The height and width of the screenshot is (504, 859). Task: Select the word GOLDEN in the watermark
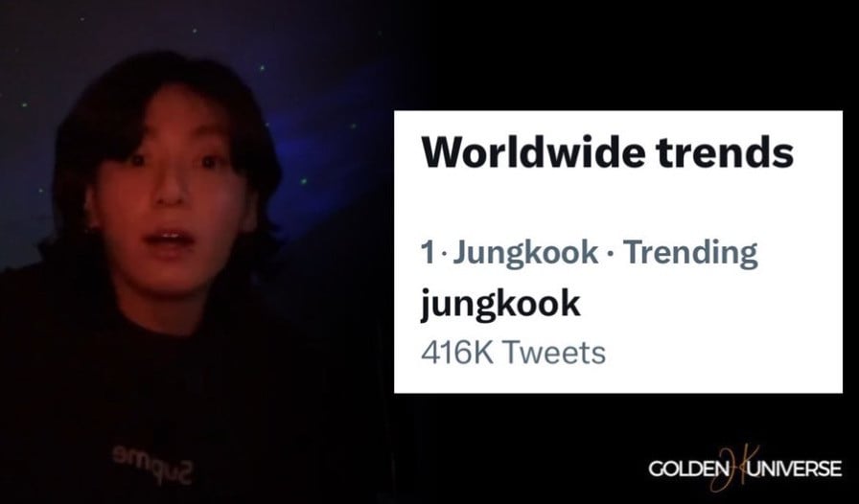[x=688, y=469]
